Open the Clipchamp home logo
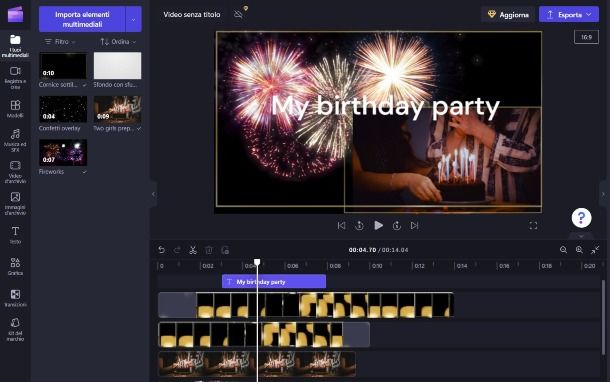The height and width of the screenshot is (382, 610). coord(15,14)
